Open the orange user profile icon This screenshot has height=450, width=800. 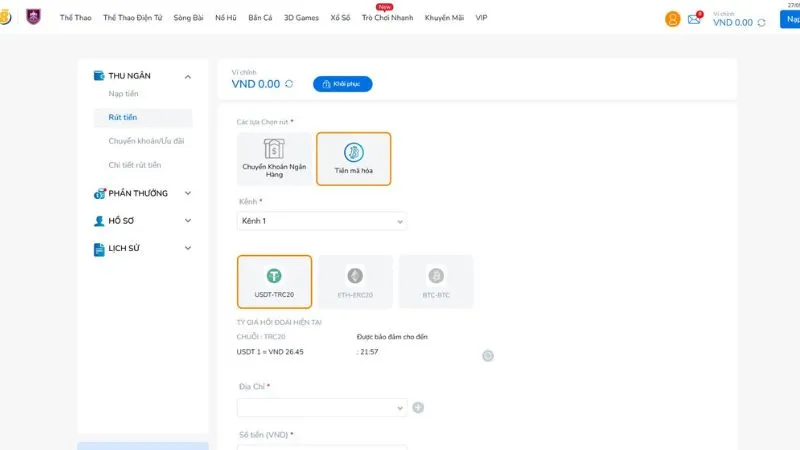(x=672, y=19)
